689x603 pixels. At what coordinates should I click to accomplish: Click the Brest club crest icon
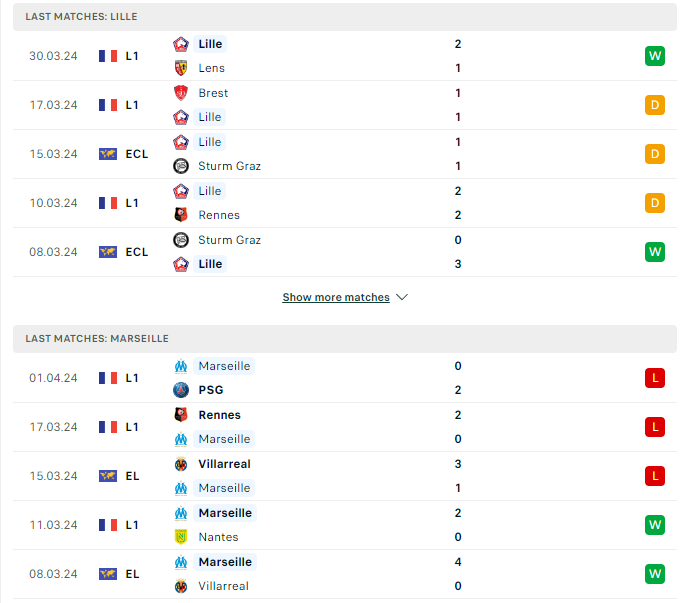click(x=181, y=93)
